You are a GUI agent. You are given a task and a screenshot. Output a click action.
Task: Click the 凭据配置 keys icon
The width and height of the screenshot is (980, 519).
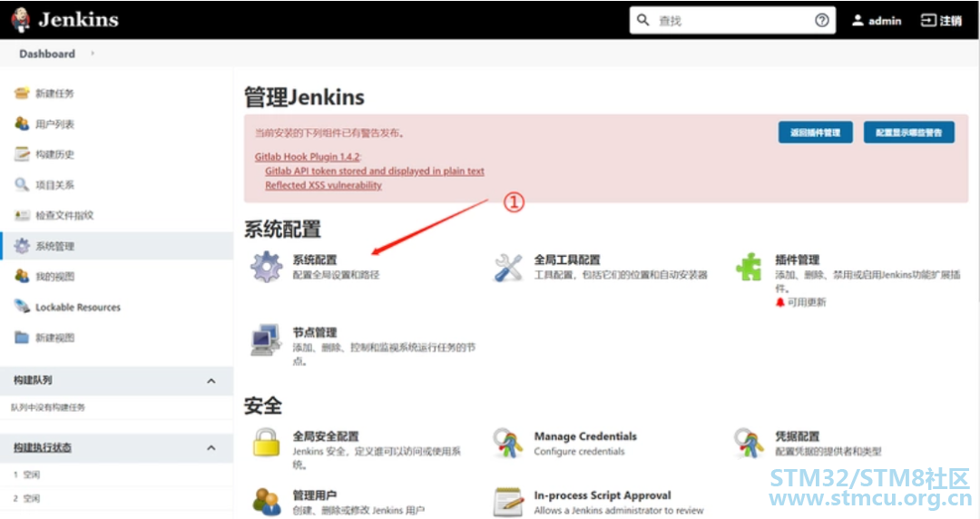pos(749,443)
